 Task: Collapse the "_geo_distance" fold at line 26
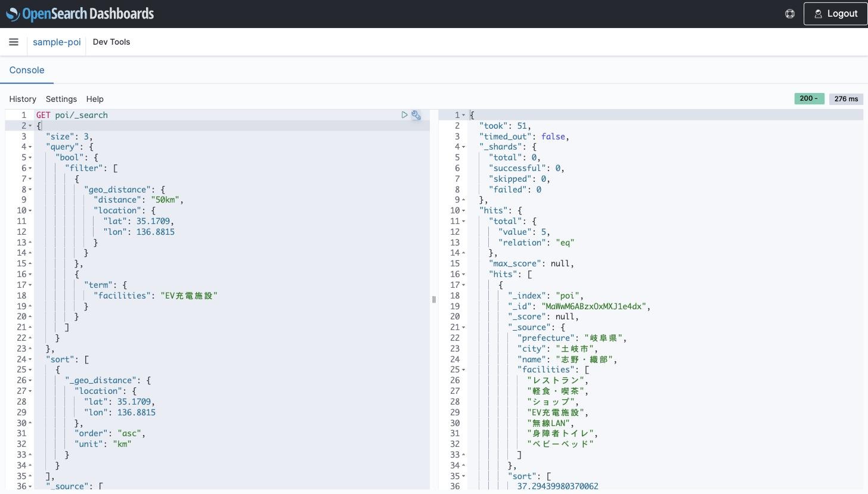point(30,380)
